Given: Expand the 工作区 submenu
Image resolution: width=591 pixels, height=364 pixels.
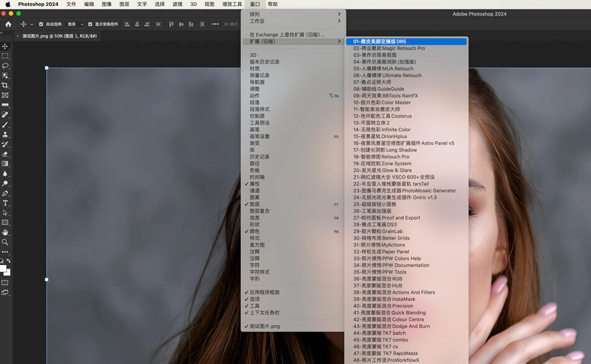Looking at the screenshot, I should pyautogui.click(x=293, y=21).
